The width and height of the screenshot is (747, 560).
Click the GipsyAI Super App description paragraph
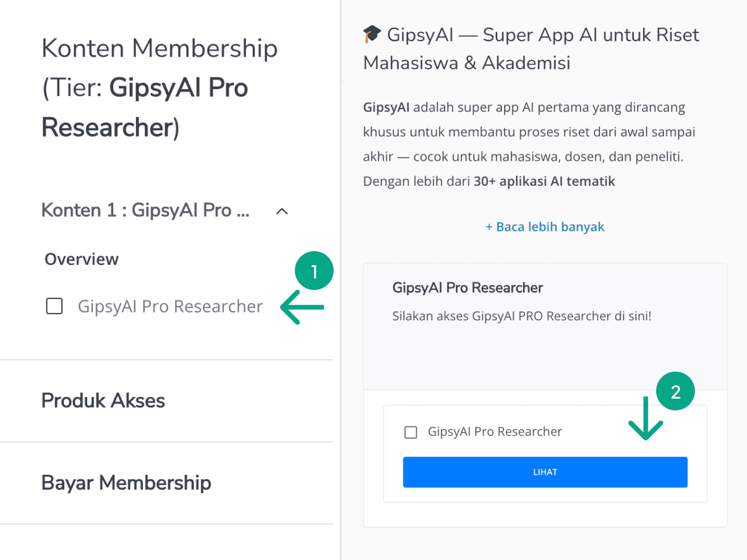coord(528,144)
